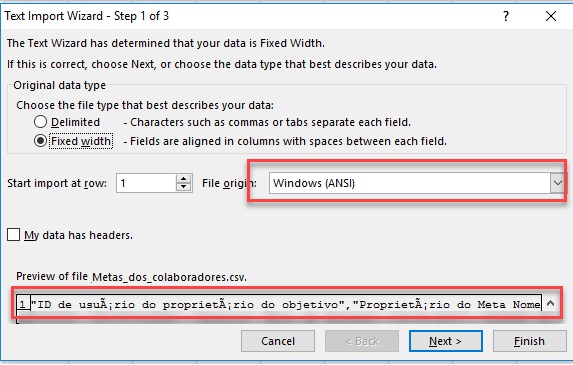Click the Next > button
Viewport: 573px width, 365px height.
coord(446,341)
